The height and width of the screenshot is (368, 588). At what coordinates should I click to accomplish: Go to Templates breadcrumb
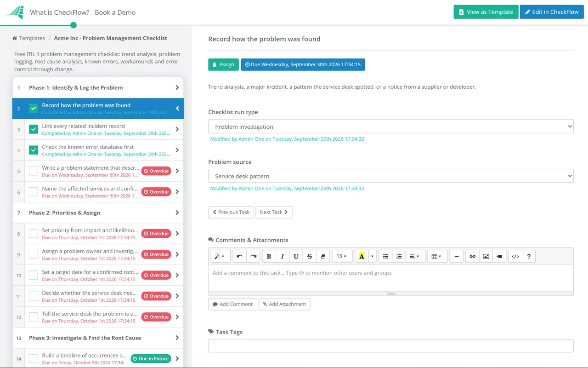point(28,38)
